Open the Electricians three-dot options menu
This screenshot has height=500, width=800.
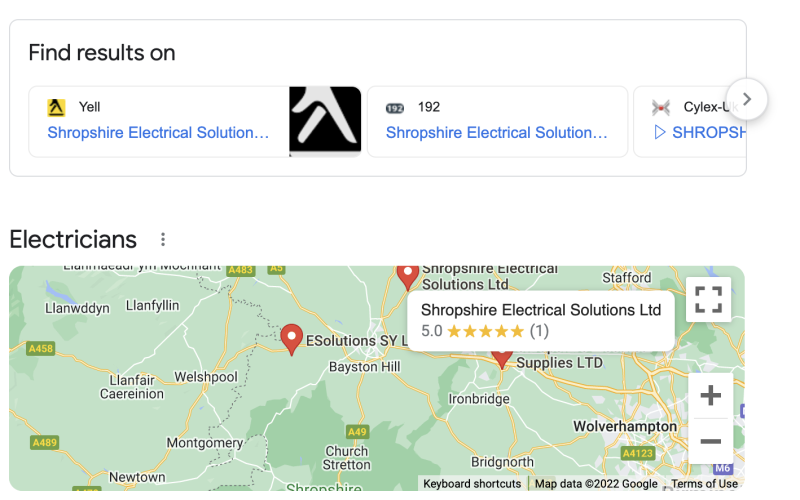163,239
